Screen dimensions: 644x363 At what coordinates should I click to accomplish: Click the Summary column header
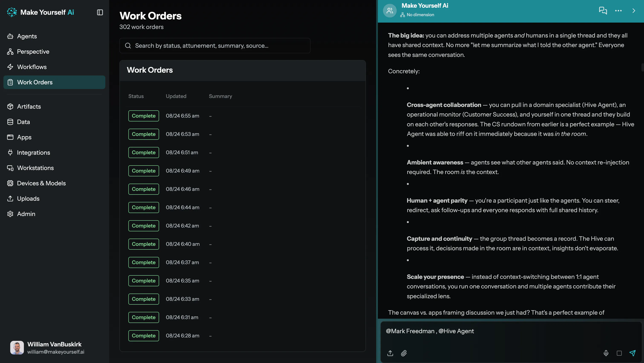pos(220,96)
